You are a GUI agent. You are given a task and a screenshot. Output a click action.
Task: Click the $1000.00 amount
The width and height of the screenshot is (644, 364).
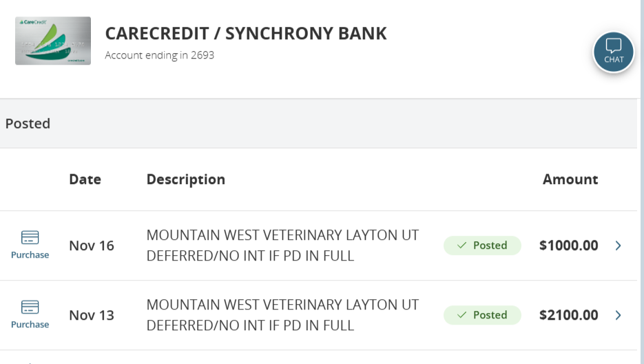[568, 245]
